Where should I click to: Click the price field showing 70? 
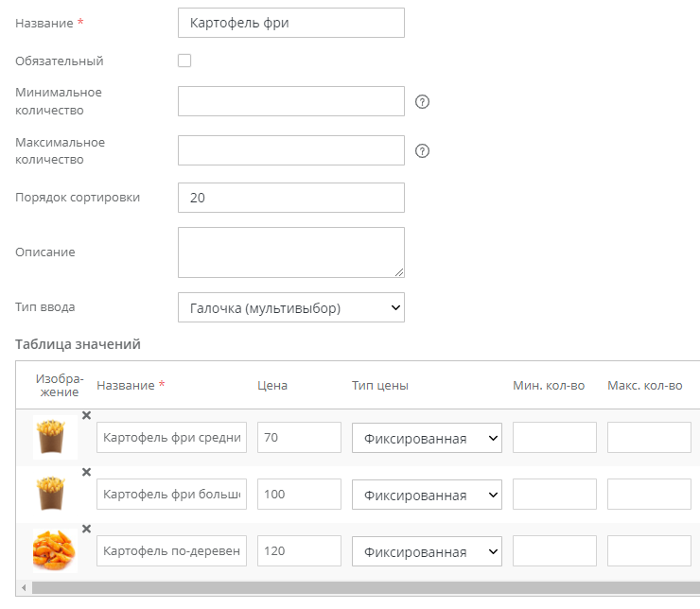[299, 438]
